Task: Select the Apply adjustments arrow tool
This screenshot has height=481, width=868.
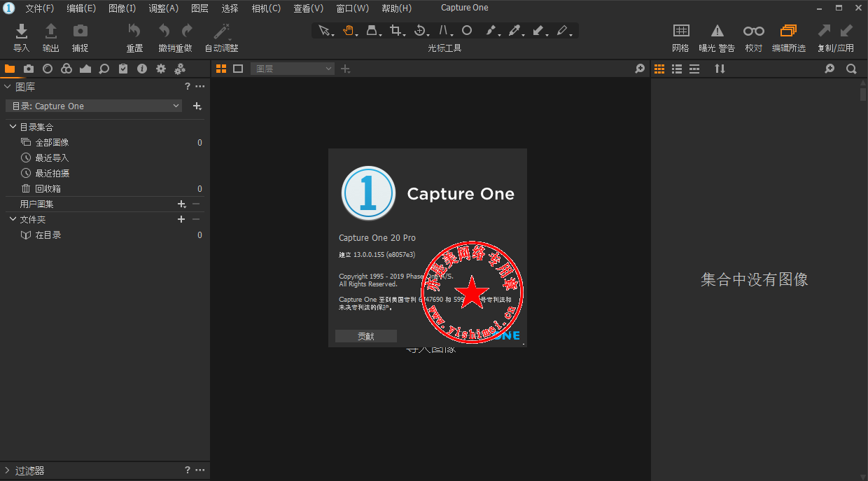Action: coord(538,31)
